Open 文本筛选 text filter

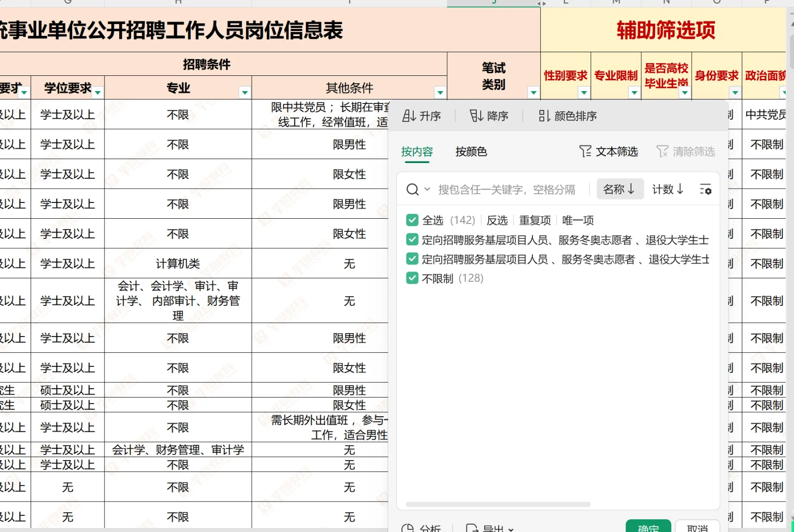[608, 152]
